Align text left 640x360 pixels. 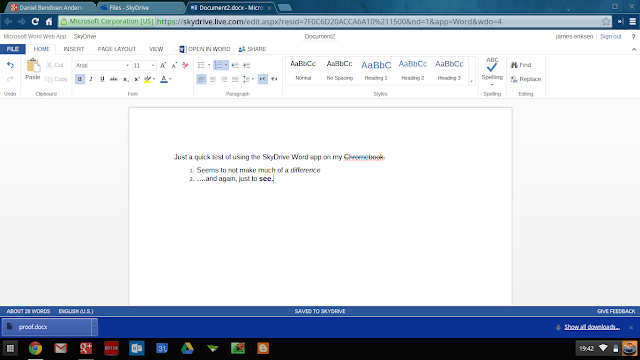point(201,79)
